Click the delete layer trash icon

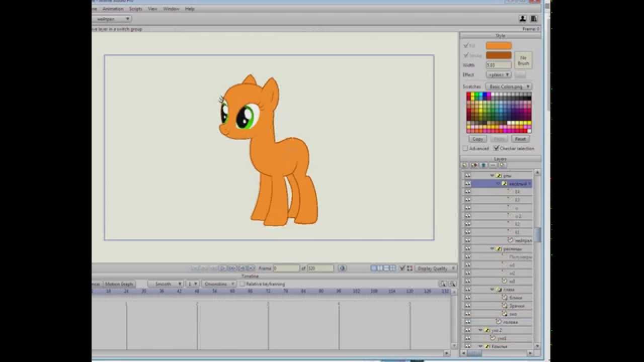point(484,165)
